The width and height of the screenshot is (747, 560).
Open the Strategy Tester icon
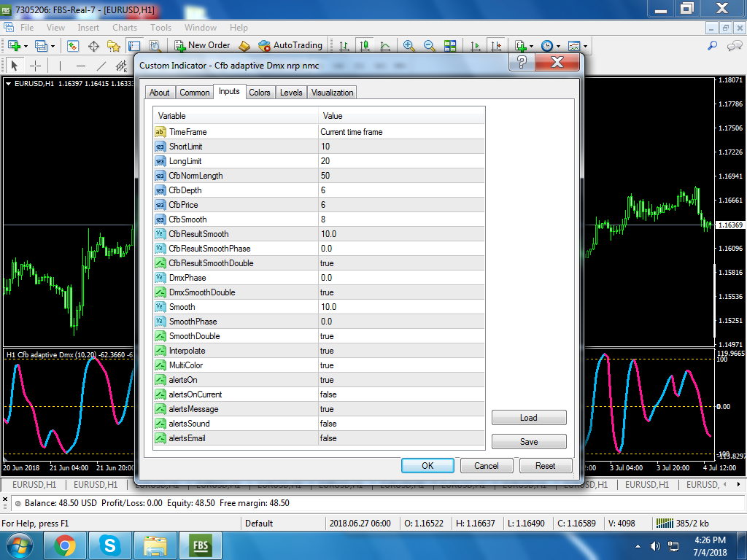(155, 46)
